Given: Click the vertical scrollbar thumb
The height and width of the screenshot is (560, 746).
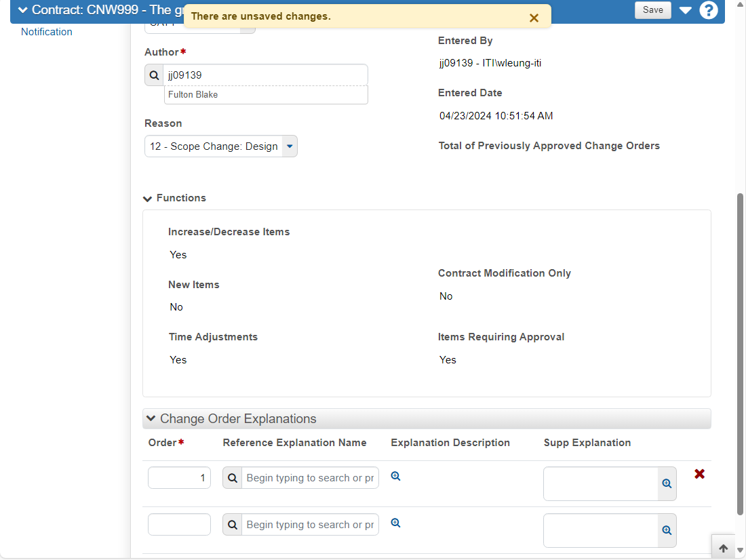Looking at the screenshot, I should pos(740,354).
